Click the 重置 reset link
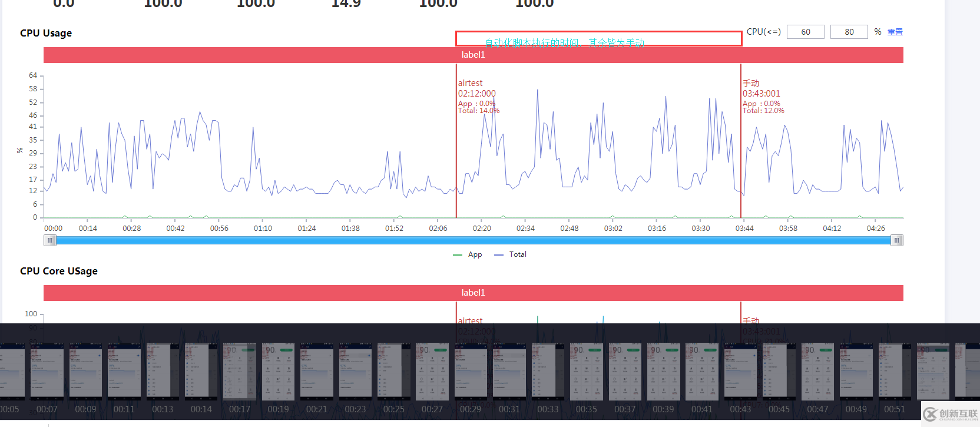 pyautogui.click(x=895, y=32)
